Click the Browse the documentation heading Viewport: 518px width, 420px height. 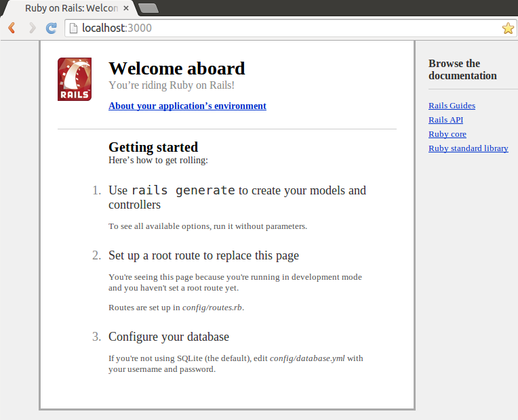click(x=462, y=69)
